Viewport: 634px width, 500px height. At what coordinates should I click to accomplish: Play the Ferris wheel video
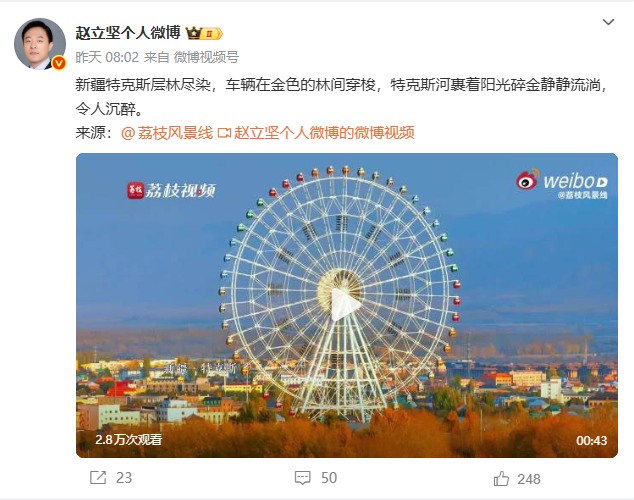[345, 305]
